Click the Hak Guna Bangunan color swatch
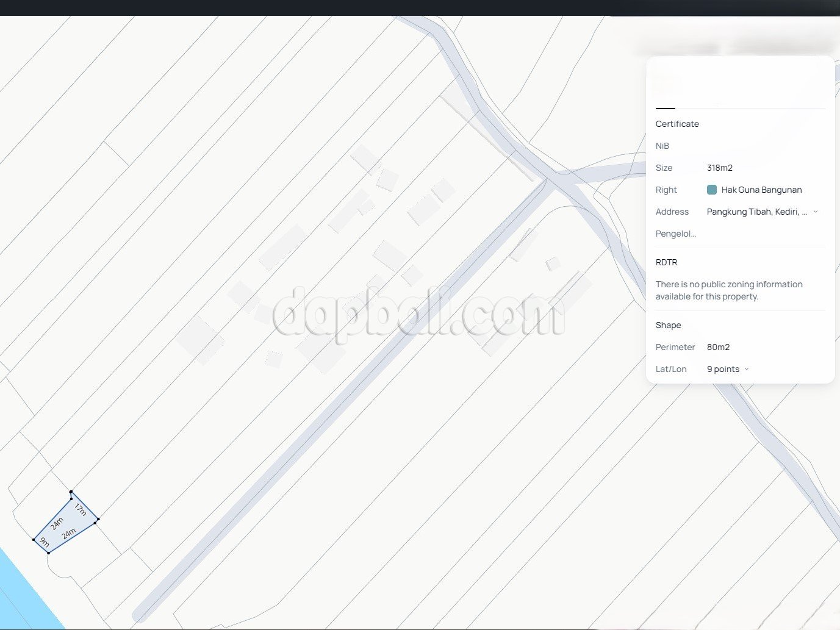The image size is (840, 630). [711, 190]
